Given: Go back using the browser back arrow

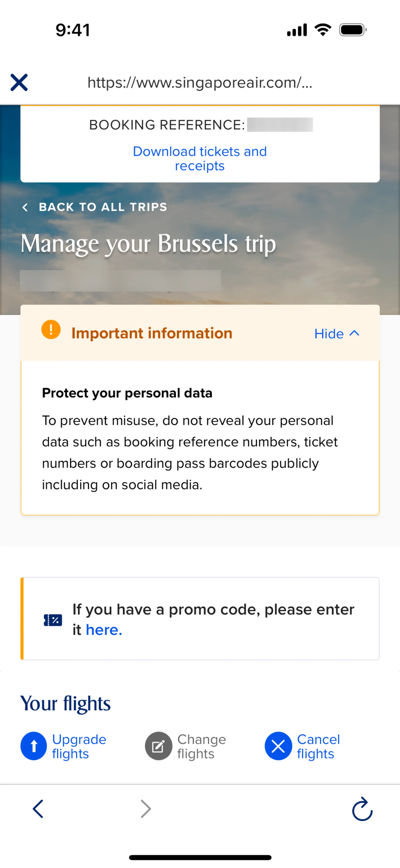Looking at the screenshot, I should pyautogui.click(x=38, y=809).
